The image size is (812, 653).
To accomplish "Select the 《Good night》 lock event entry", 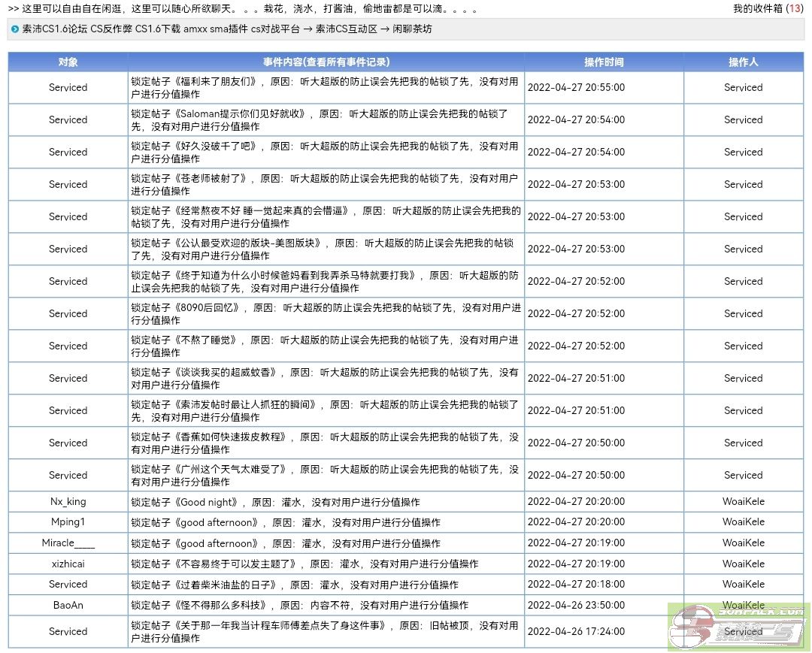I will pyautogui.click(x=326, y=502).
